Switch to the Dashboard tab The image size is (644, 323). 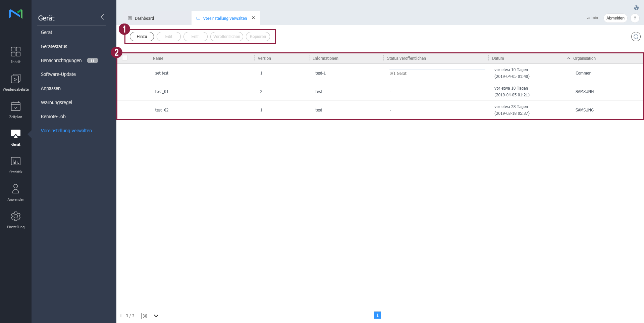click(x=144, y=18)
